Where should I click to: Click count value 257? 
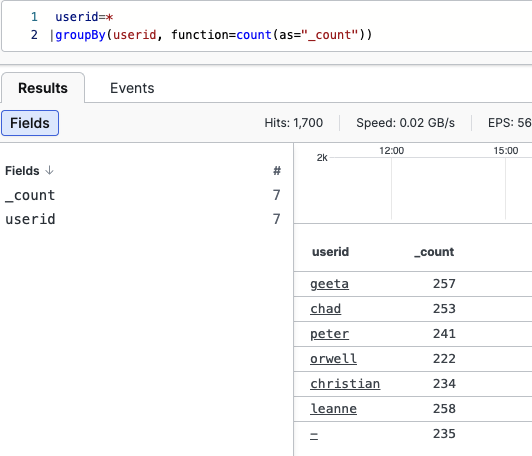pos(444,284)
